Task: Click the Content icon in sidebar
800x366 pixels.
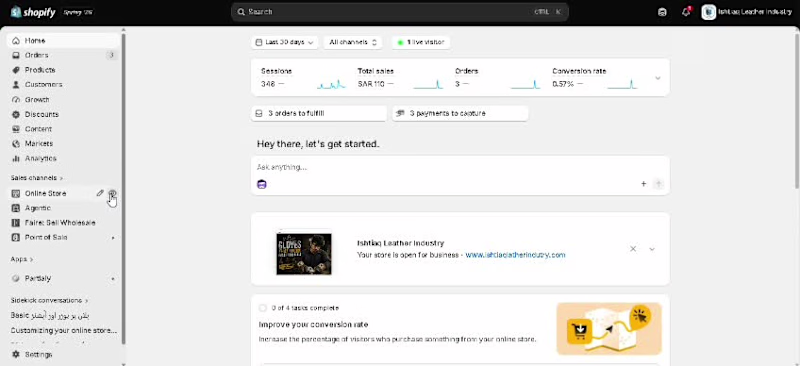Action: (x=16, y=129)
